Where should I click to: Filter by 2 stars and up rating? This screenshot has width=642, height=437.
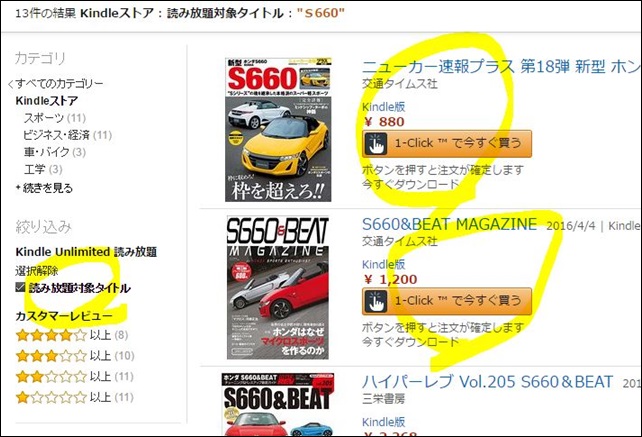tap(75, 376)
